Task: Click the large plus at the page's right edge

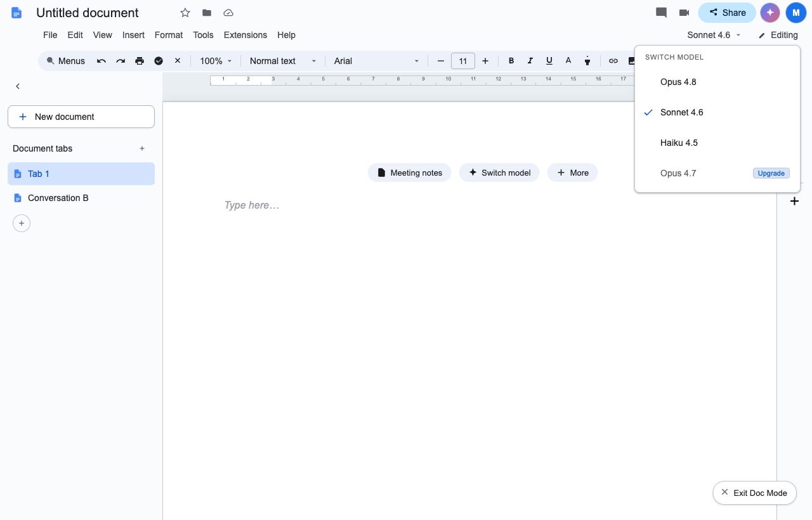Action: pos(794,201)
